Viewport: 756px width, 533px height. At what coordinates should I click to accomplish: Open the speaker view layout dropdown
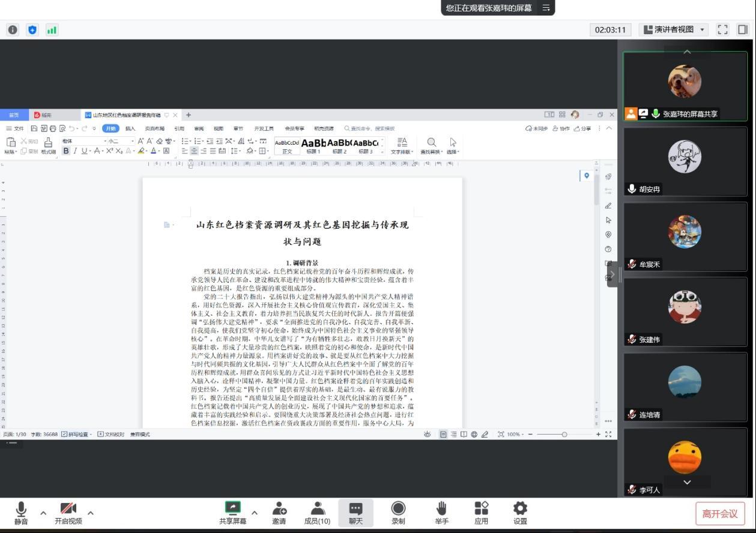click(x=673, y=29)
